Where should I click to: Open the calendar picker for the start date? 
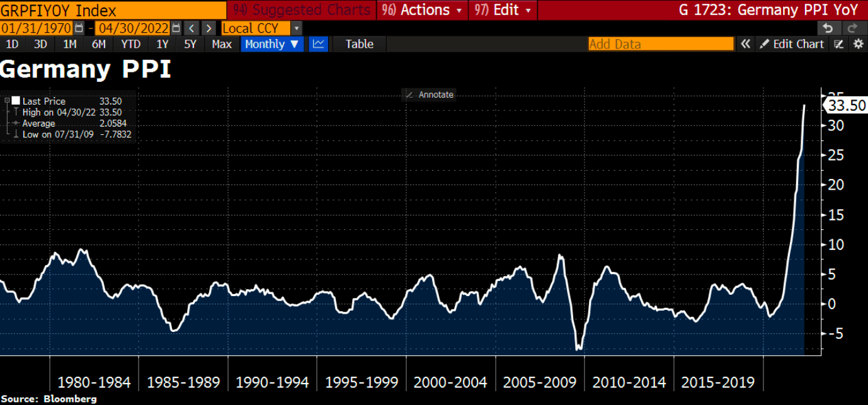pyautogui.click(x=78, y=28)
